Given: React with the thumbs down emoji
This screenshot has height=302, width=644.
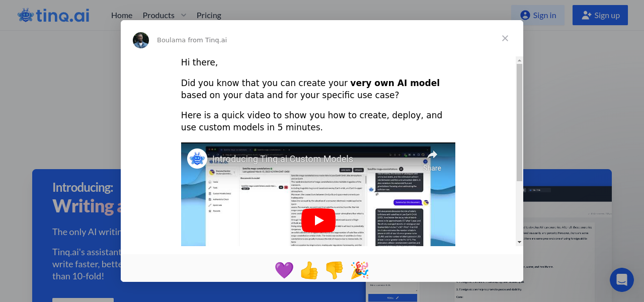Looking at the screenshot, I should (x=335, y=270).
